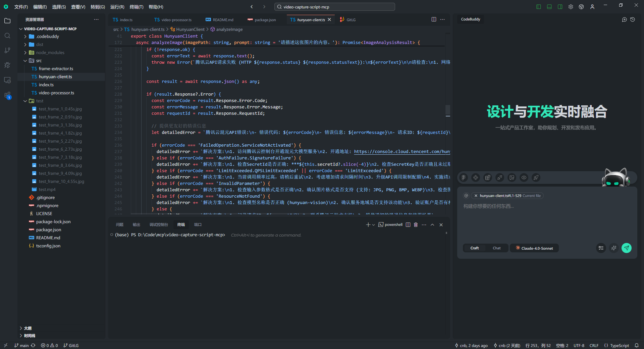Click the components icon in CodeBuddy toolbar
The width and height of the screenshot is (644, 349).
[x=476, y=178]
